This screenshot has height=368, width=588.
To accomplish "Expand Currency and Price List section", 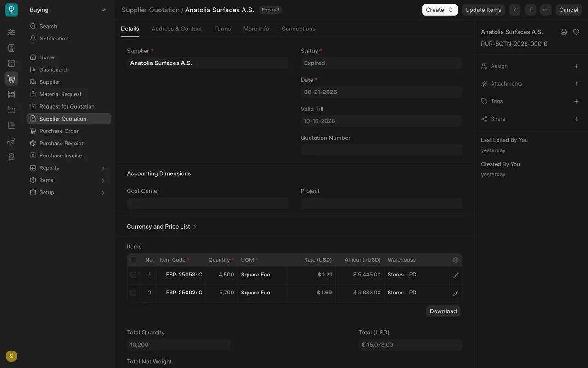I will (162, 227).
